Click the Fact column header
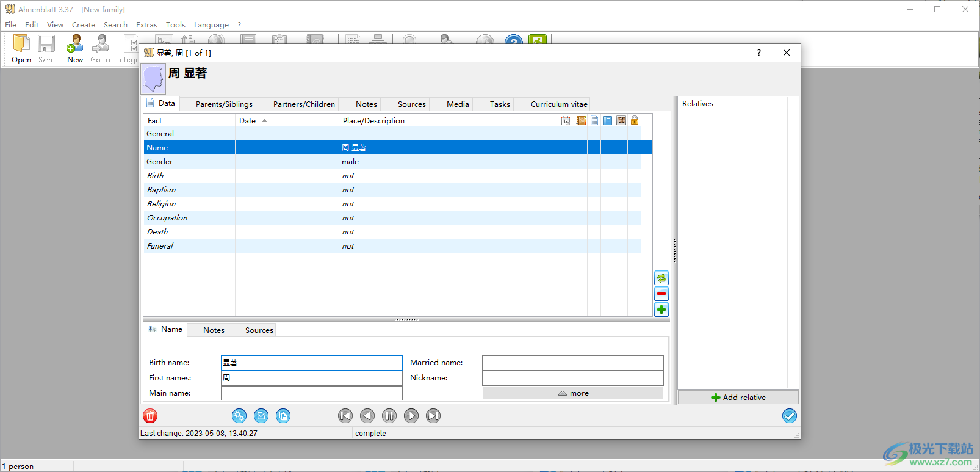The height and width of the screenshot is (472, 980). (189, 121)
